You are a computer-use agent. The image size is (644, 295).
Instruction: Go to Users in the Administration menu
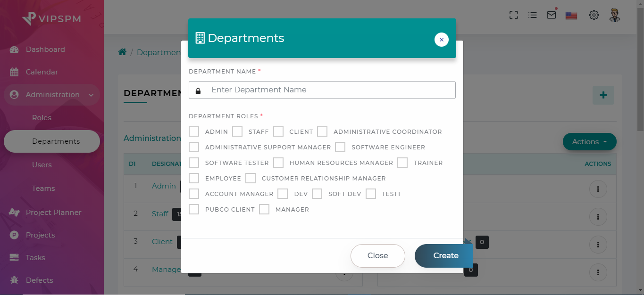(42, 164)
